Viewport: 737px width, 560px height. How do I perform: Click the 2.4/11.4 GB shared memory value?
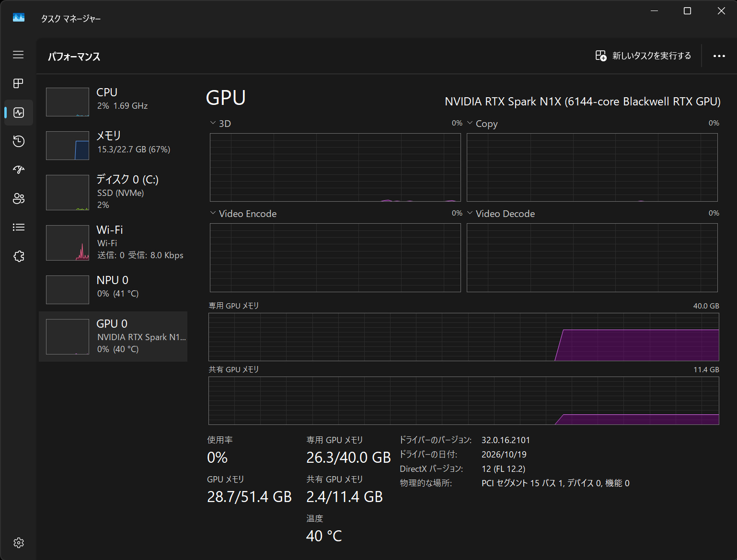345,497
